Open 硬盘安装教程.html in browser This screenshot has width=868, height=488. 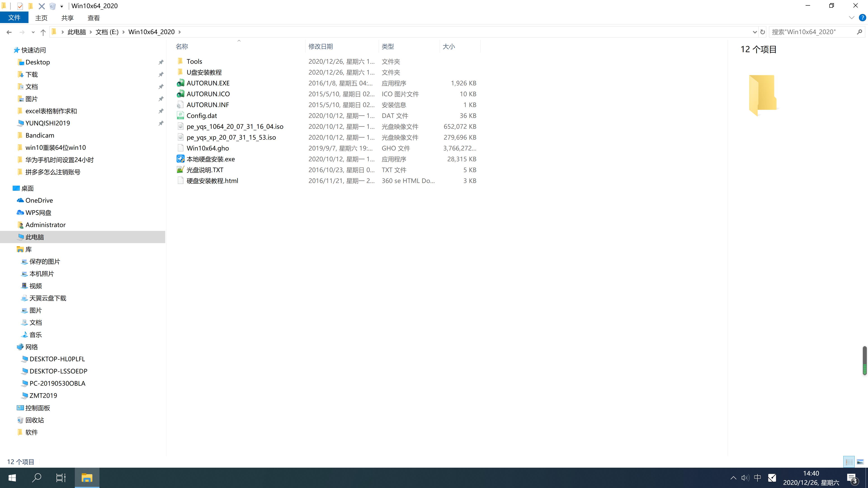pyautogui.click(x=212, y=181)
